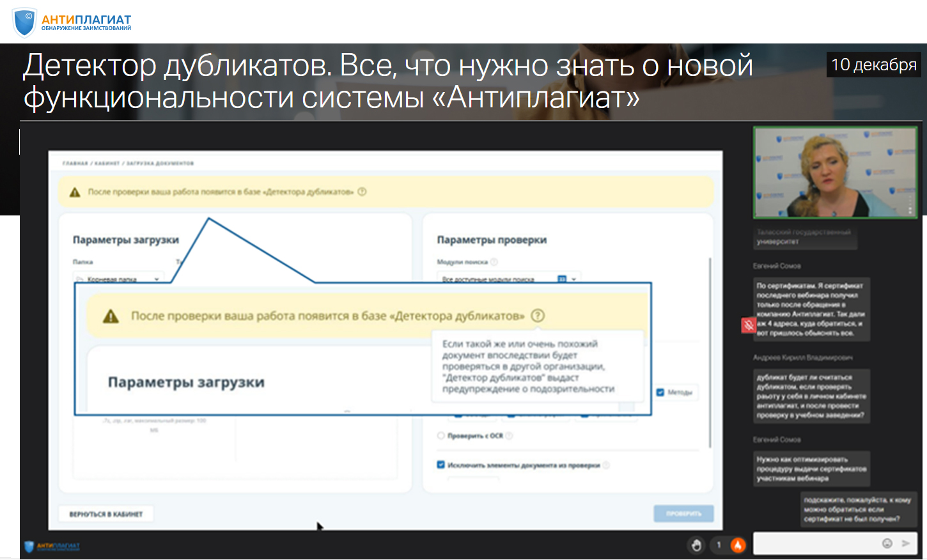This screenshot has width=927, height=560.
Task: Click the ГЛАВНАЯ breadcrumb link
Action: click(x=75, y=164)
